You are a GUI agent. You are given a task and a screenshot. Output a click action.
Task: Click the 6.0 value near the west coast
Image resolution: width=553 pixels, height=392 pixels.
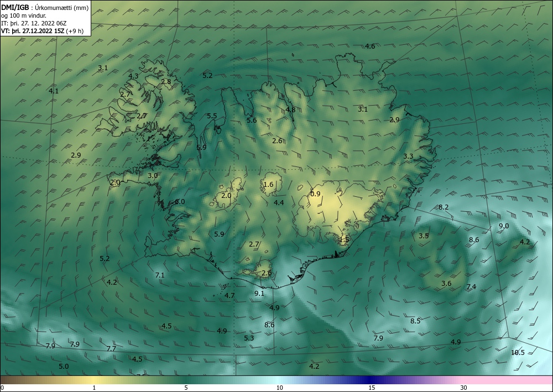click(x=180, y=202)
